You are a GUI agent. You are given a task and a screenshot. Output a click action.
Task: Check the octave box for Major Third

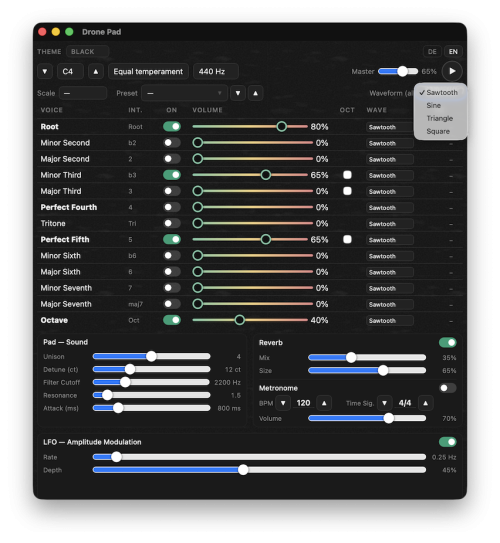tap(347, 191)
